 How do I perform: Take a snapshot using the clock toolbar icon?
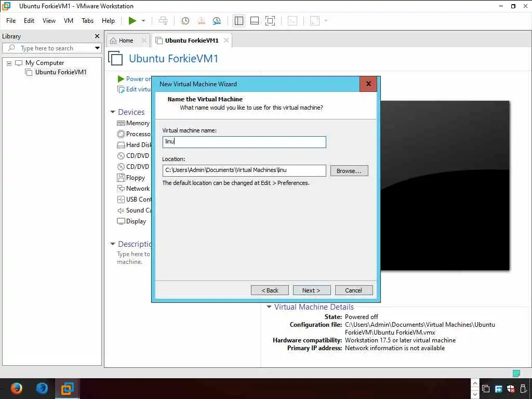coord(185,21)
